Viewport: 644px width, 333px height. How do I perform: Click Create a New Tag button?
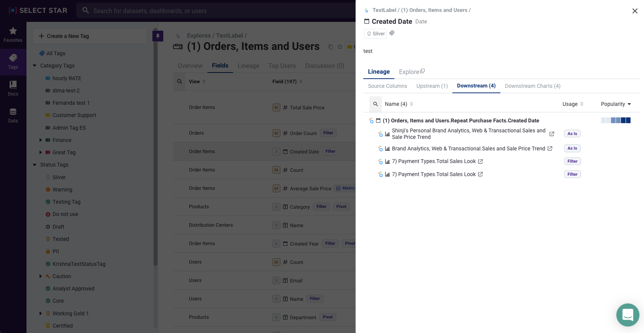point(90,36)
